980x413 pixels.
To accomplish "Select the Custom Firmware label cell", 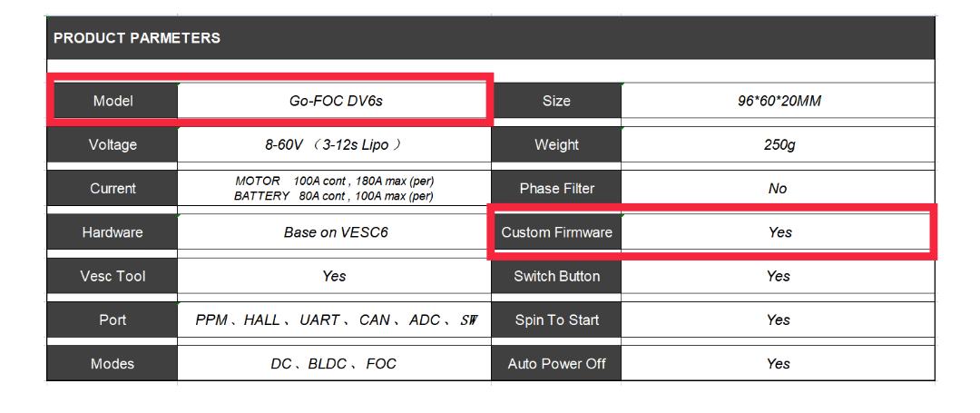I will [x=556, y=232].
